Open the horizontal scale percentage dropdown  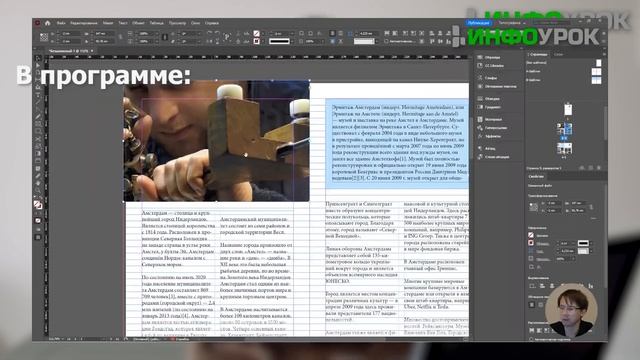pyautogui.click(x=157, y=33)
